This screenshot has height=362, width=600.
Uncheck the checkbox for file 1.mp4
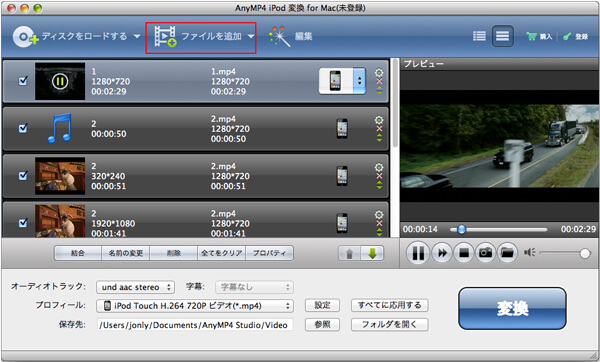pyautogui.click(x=23, y=81)
